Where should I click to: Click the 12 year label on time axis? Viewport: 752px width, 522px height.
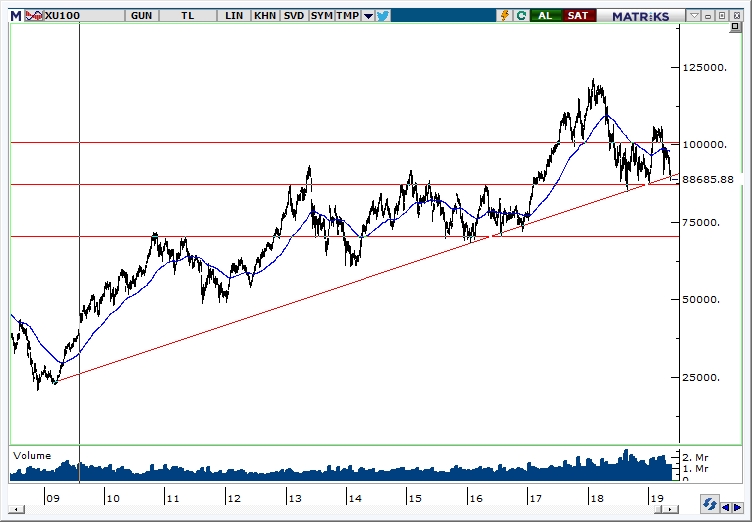click(234, 498)
